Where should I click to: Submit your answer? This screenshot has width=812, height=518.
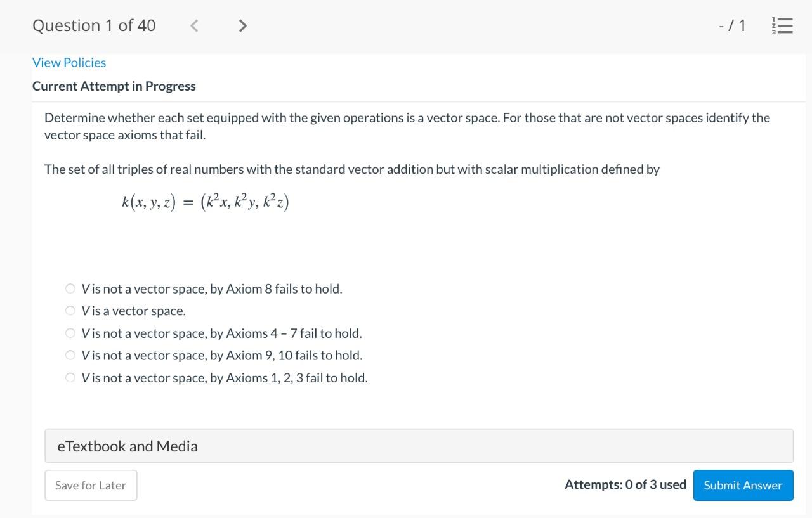(x=743, y=485)
